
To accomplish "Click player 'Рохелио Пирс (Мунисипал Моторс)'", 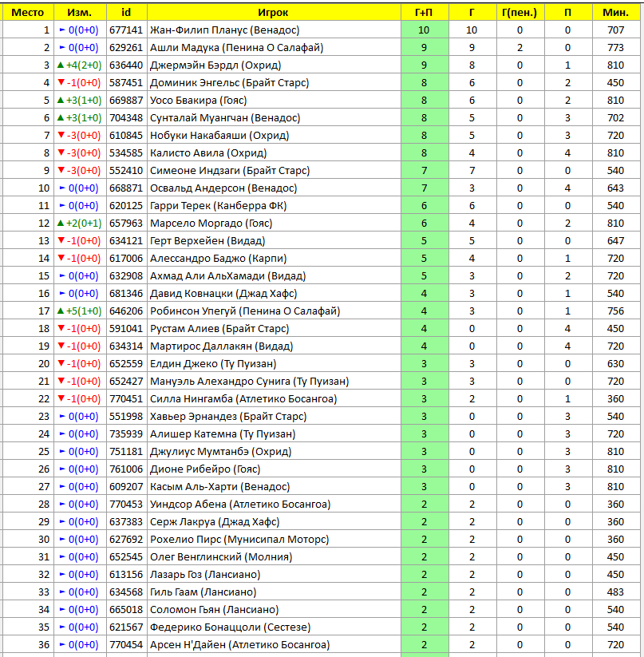I will coord(239,540).
